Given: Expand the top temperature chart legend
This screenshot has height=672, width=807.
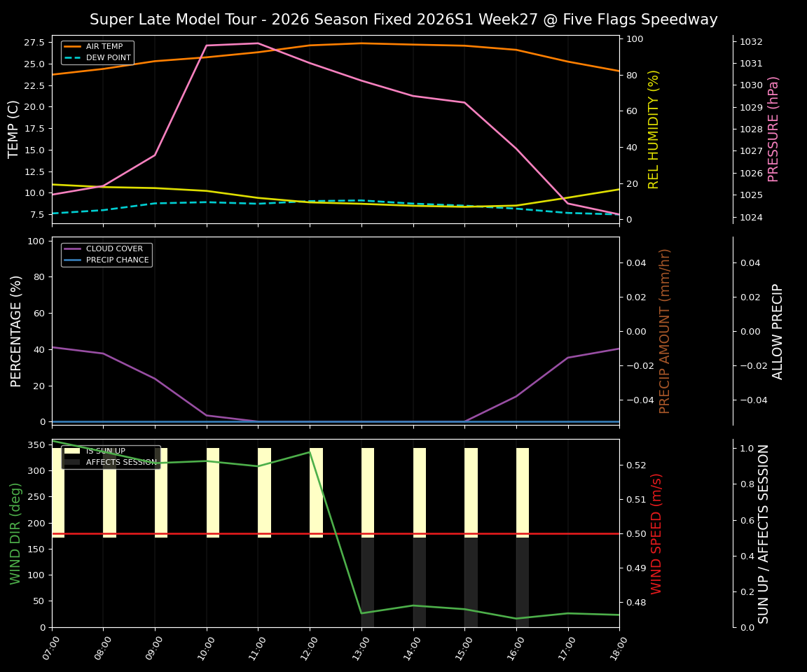Looking at the screenshot, I should tap(98, 52).
